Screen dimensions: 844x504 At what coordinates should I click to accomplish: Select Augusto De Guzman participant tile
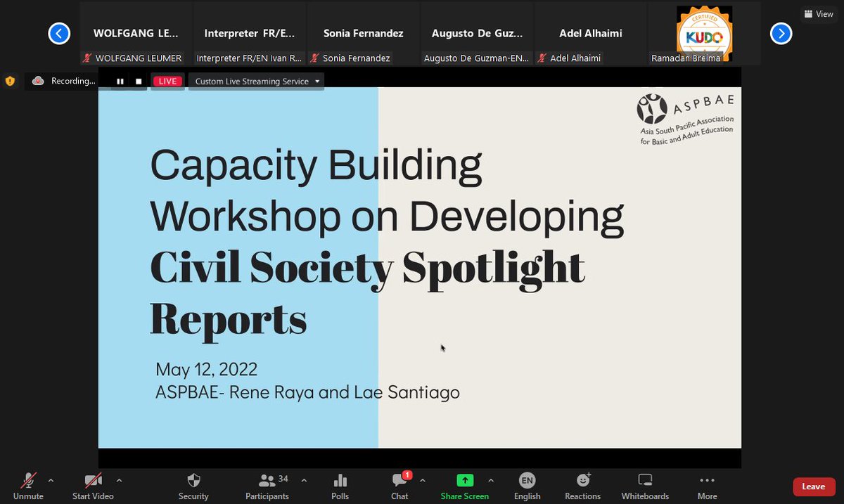tap(478, 34)
